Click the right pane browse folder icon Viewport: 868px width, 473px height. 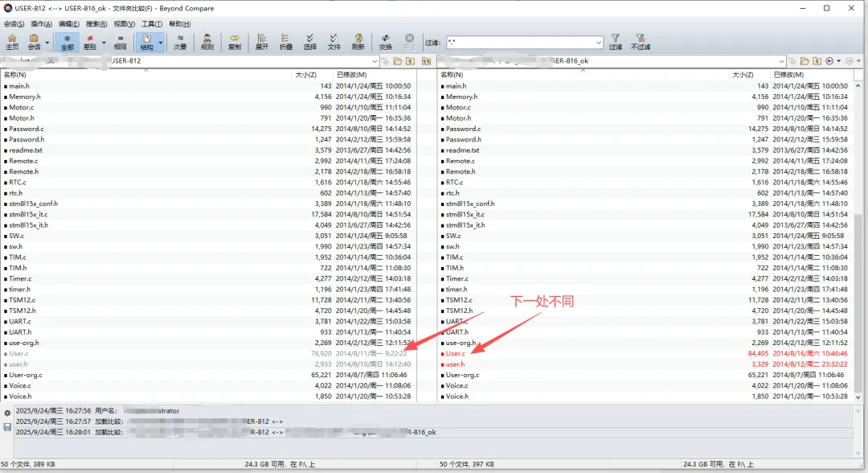805,61
